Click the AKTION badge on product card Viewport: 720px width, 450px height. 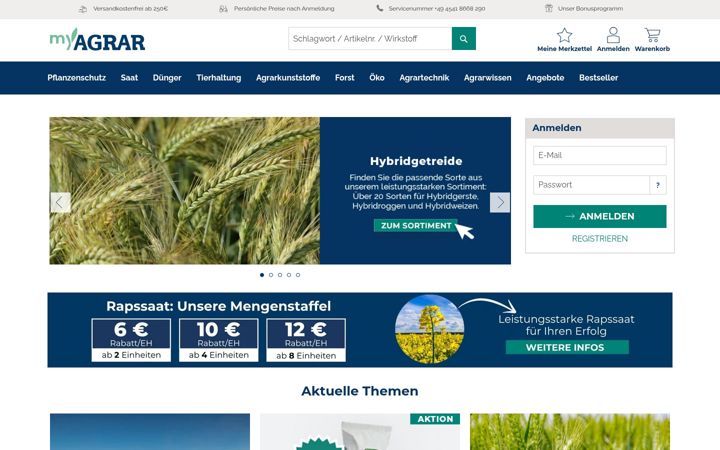coord(435,419)
